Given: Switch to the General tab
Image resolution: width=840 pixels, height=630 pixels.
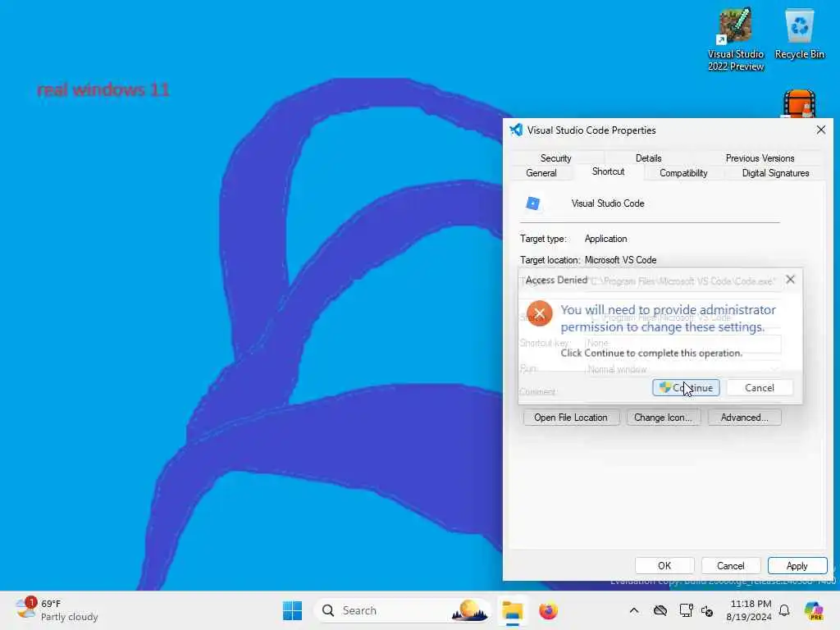Looking at the screenshot, I should [x=541, y=173].
